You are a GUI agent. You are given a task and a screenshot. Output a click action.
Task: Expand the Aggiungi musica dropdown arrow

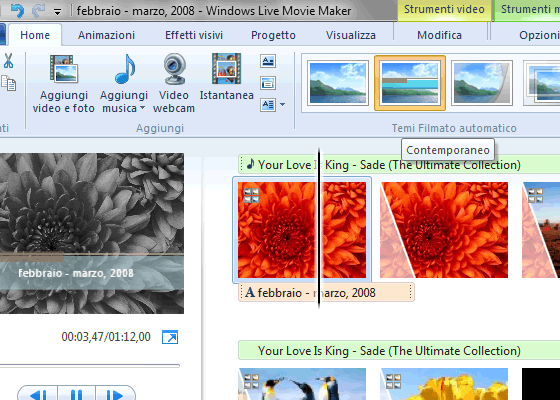coord(142,108)
